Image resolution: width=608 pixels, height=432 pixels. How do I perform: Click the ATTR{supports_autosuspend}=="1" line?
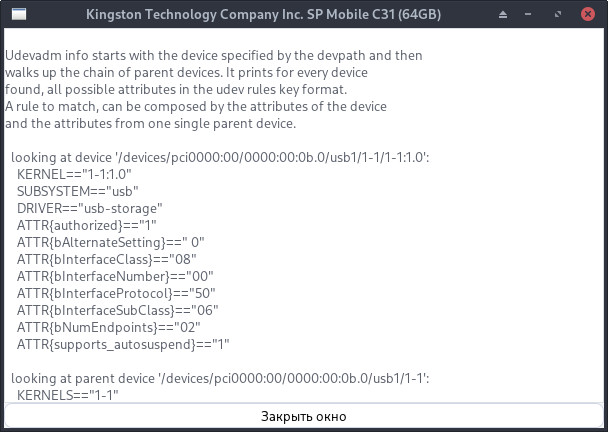click(123, 344)
